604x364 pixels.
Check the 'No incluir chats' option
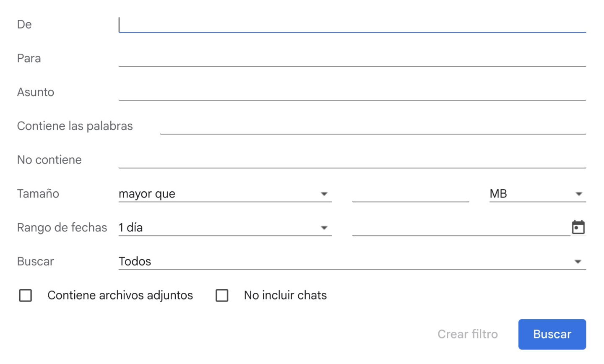[222, 296]
